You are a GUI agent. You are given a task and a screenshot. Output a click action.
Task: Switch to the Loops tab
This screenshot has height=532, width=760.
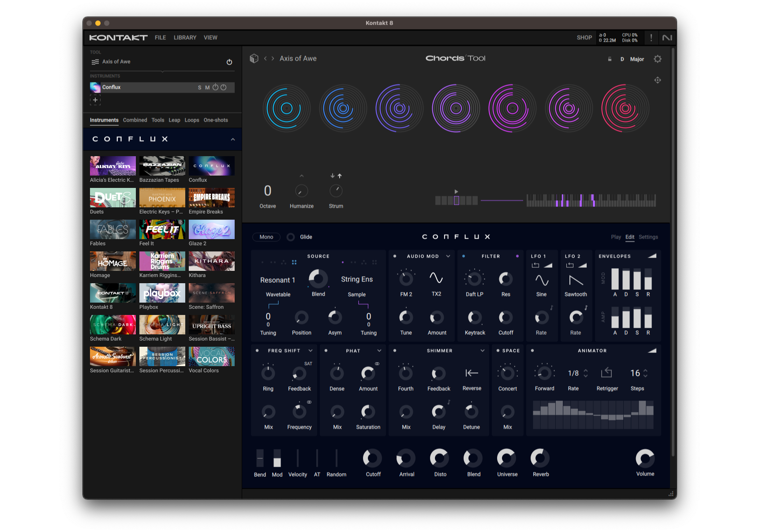(192, 120)
